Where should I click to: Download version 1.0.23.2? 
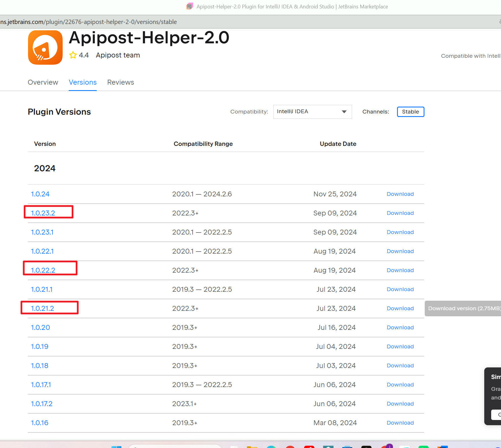pyautogui.click(x=400, y=213)
